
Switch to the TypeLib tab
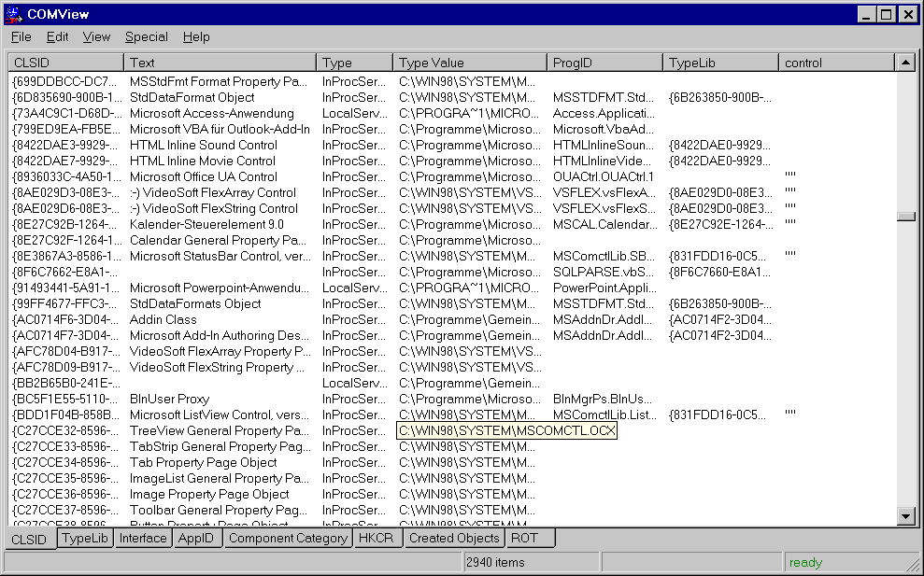coord(85,539)
